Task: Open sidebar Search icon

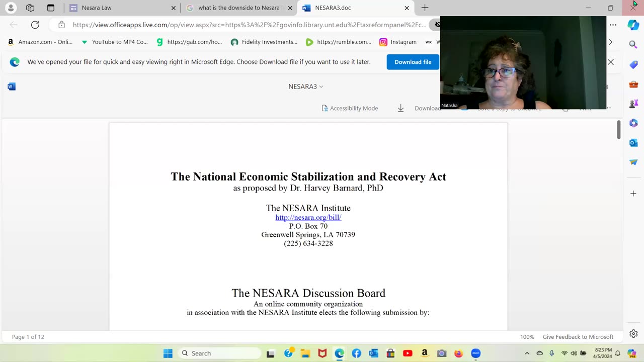Action: (633, 45)
